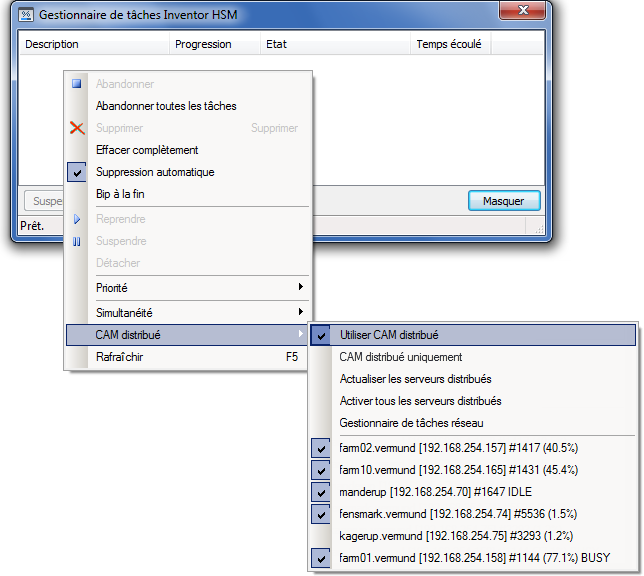
Task: Uncheck Utiliser CAM distribué
Action: 321,335
